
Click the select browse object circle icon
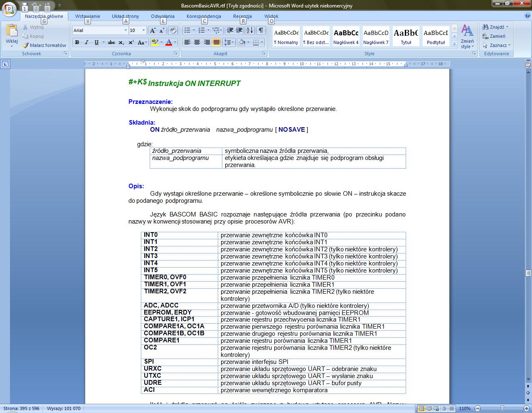tap(528, 392)
